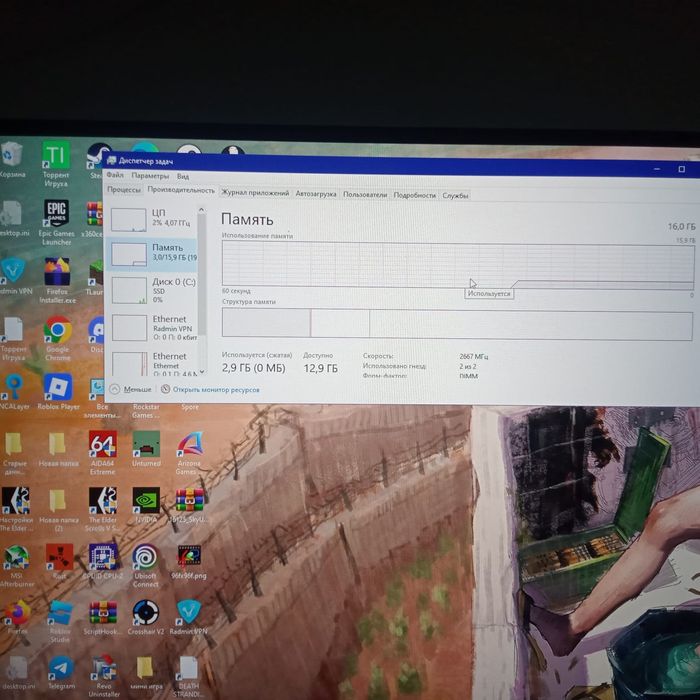This screenshot has height=700, width=700.
Task: Click the memory usage graph
Action: click(x=458, y=264)
